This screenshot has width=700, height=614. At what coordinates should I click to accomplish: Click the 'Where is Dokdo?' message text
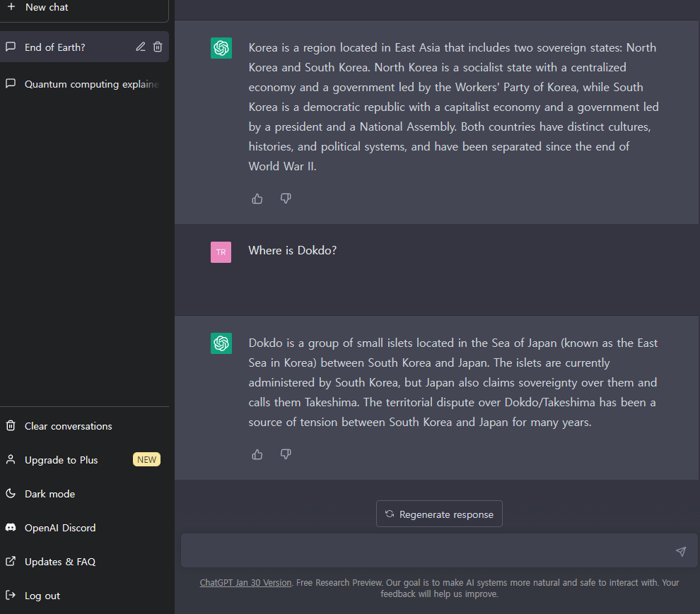tap(293, 250)
